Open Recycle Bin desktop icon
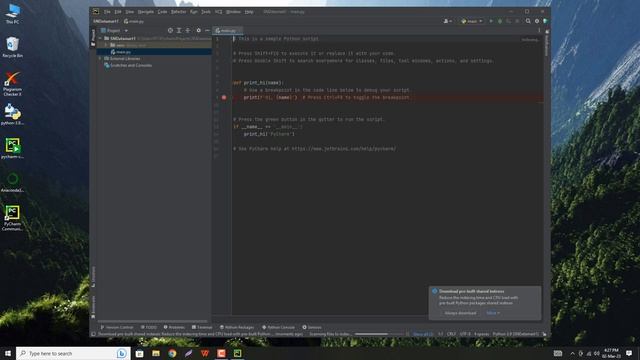Screen dimensions: 640x360 [12, 47]
